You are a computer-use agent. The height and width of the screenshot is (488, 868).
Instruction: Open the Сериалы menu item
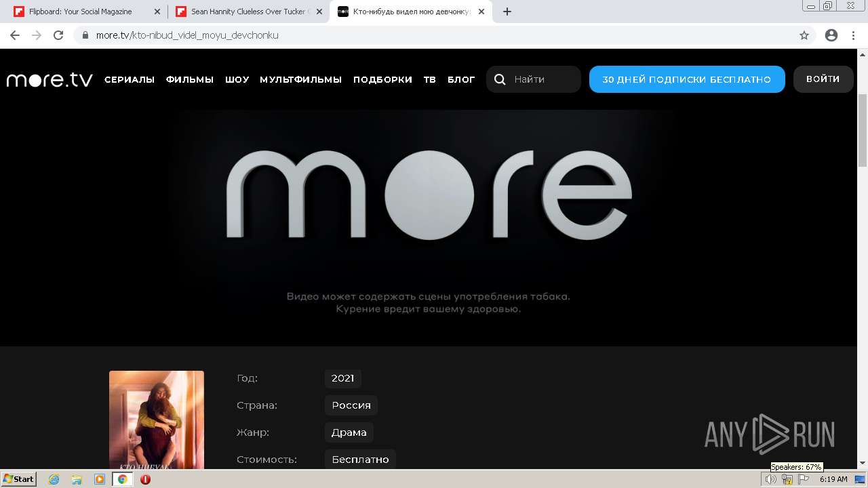click(130, 79)
